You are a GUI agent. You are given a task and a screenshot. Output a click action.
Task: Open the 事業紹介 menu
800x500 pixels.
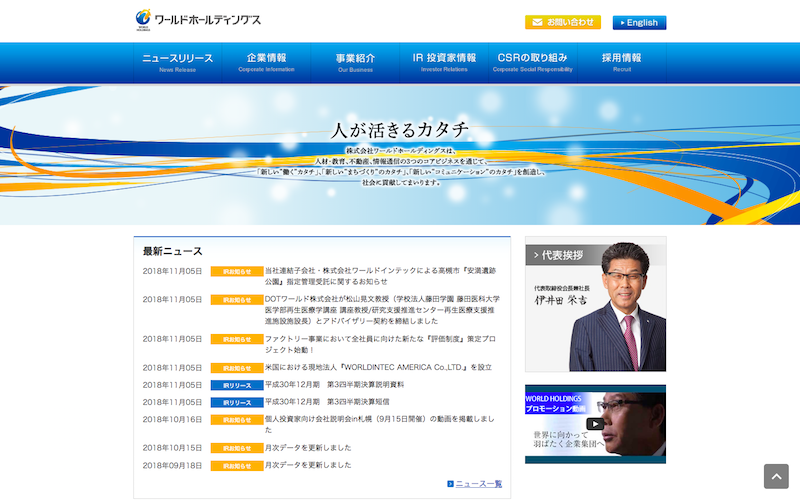[355, 63]
